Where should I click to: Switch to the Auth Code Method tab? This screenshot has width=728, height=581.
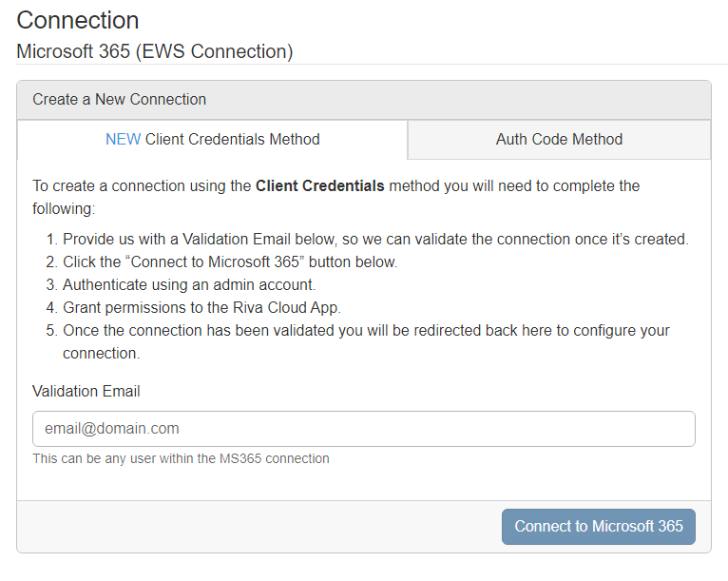point(559,139)
